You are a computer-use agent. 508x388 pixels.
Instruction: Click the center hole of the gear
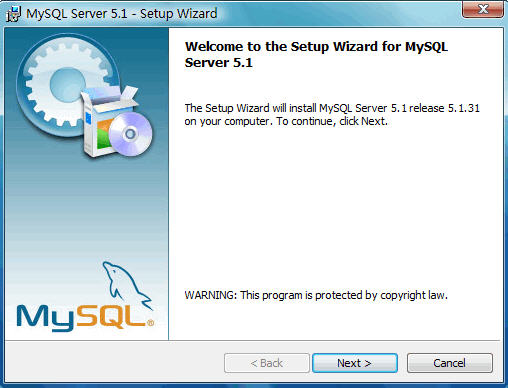point(67,85)
